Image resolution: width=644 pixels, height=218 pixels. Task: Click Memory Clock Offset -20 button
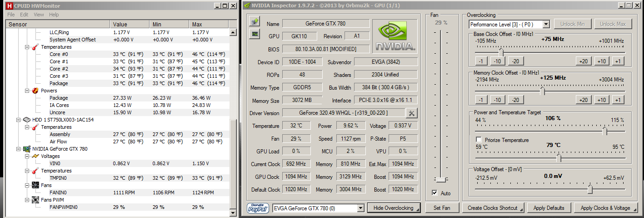point(515,100)
